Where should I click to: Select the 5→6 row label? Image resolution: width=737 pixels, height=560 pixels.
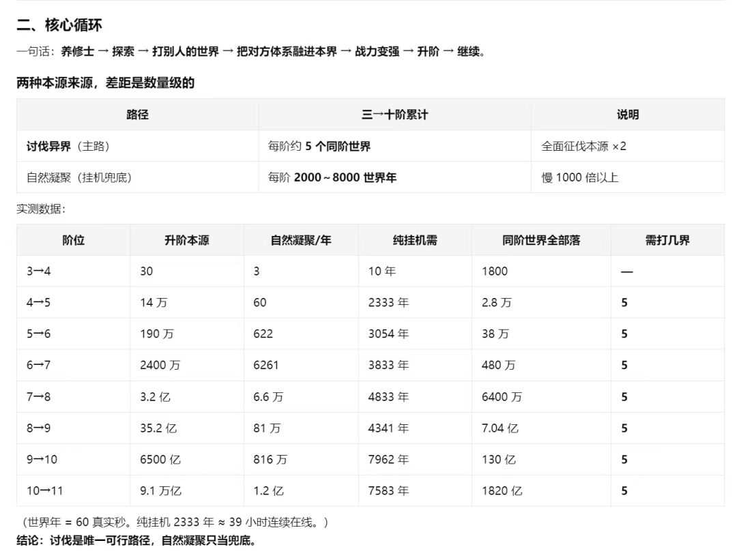click(38, 334)
